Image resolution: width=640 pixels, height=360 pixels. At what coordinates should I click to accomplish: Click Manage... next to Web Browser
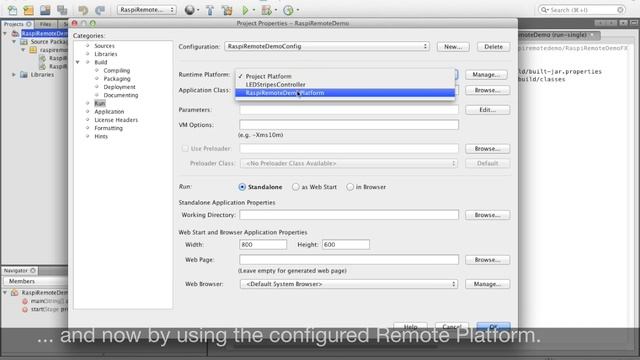(x=487, y=284)
